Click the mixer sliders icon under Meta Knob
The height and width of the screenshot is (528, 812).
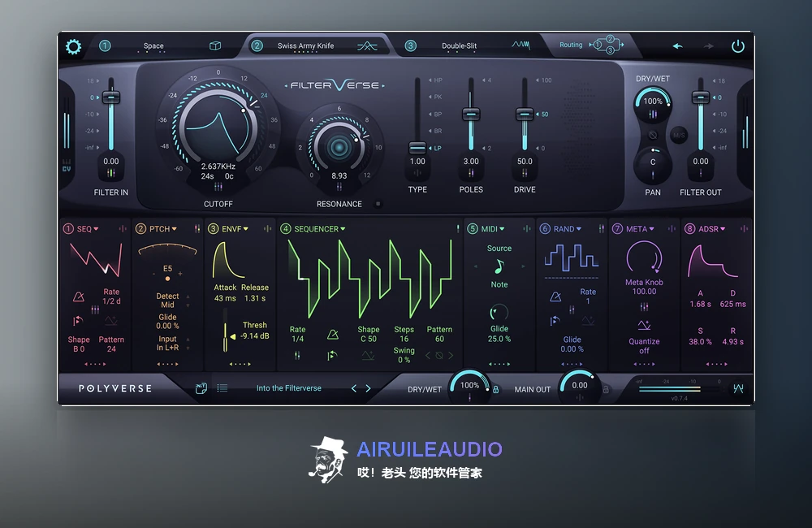644,307
